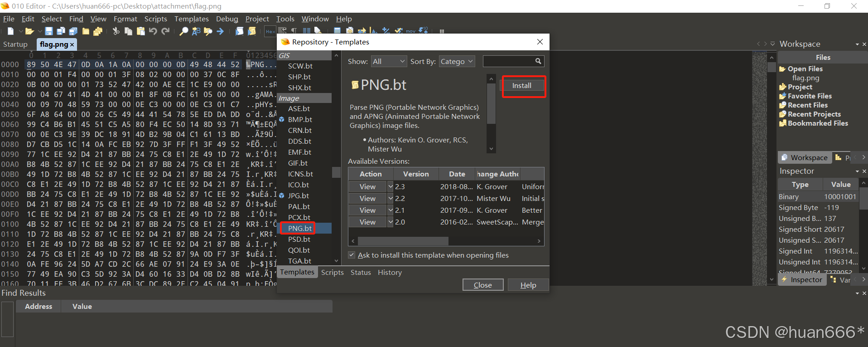Image resolution: width=868 pixels, height=347 pixels.
Task: Toggle Ask to install template checkbox
Action: tap(352, 255)
